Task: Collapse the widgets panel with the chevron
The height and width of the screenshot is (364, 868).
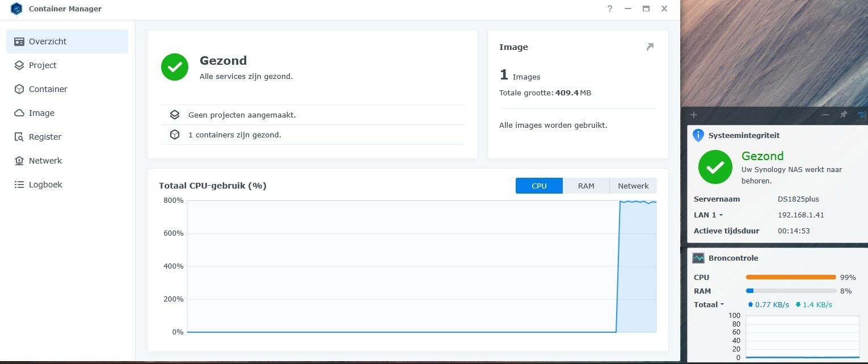Action: 825,115
